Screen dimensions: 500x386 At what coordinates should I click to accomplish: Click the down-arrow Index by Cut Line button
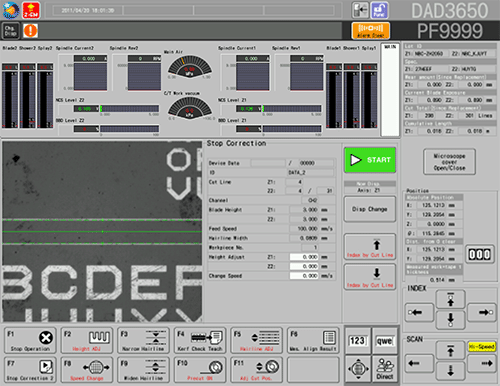pyautogui.click(x=370, y=277)
